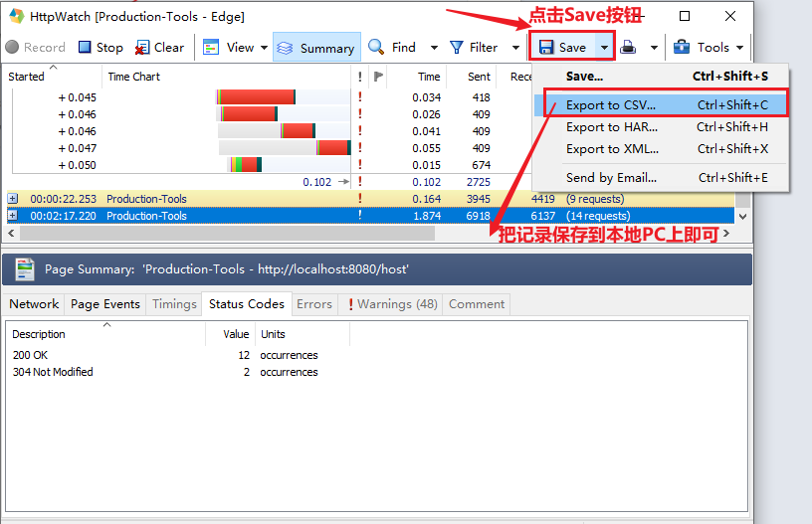
Task: Sort by the Sent column header
Action: (x=472, y=77)
